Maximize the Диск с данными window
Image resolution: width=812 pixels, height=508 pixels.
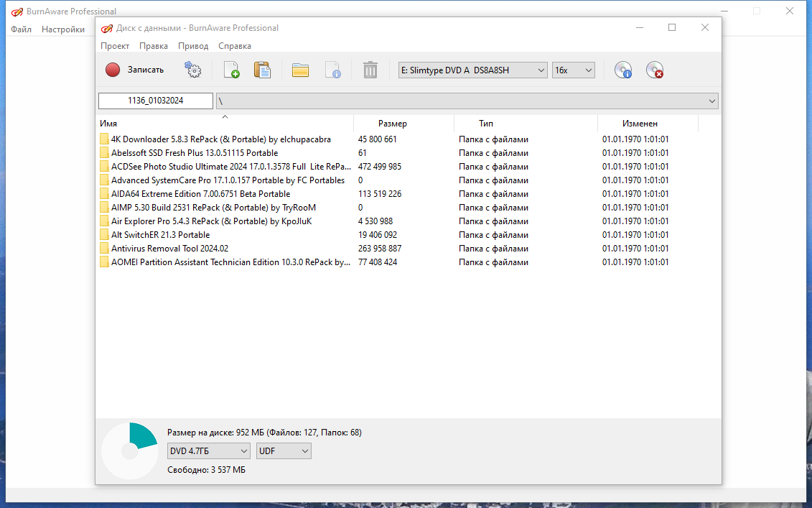(672, 27)
